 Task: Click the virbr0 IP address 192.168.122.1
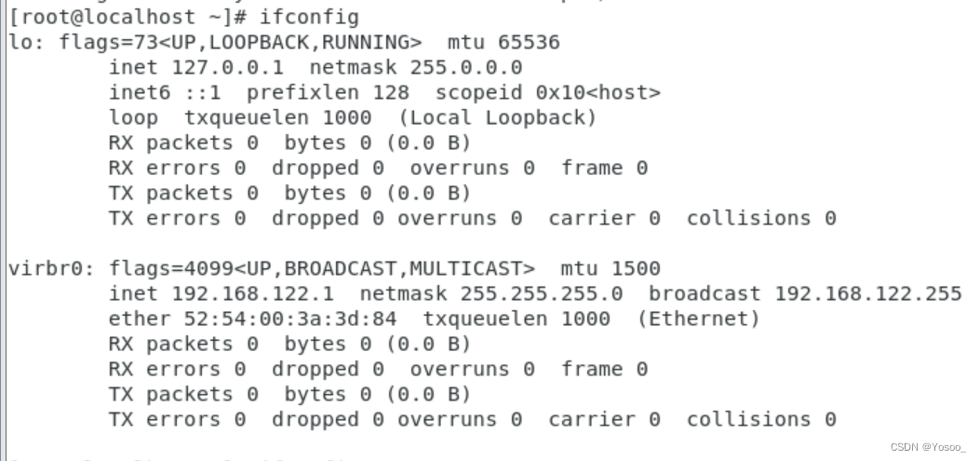[x=252, y=293]
